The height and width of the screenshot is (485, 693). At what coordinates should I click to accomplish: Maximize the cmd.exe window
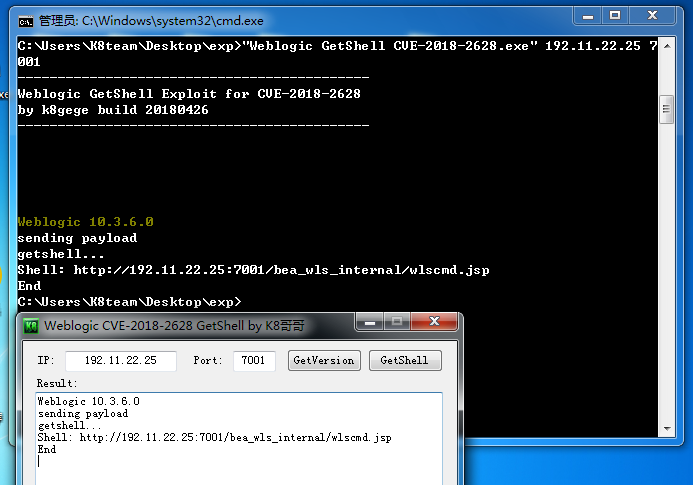615,16
